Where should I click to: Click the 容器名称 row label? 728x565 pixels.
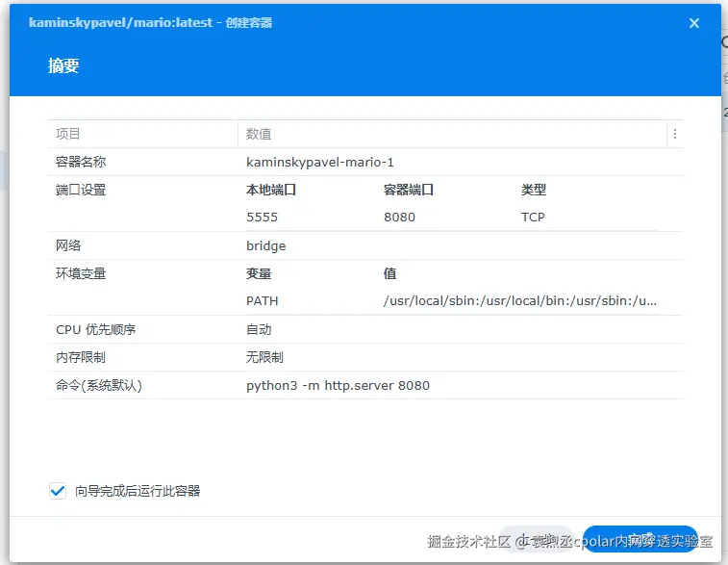(81, 162)
